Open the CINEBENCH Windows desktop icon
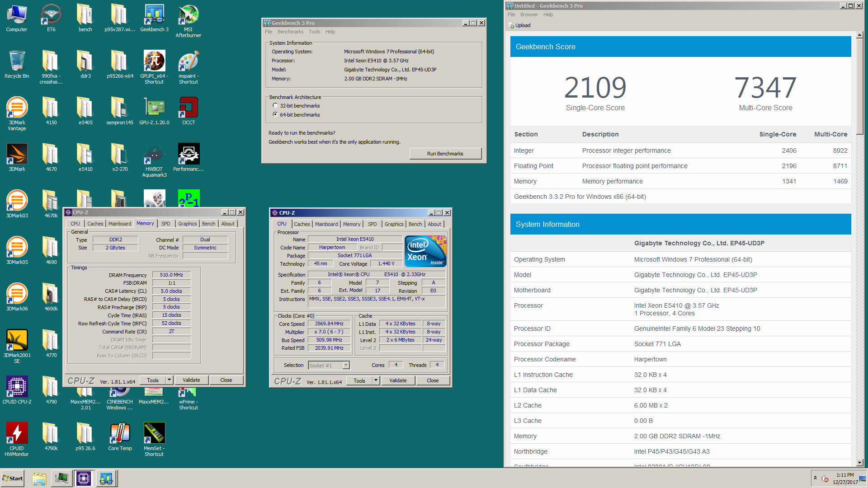Image resolution: width=868 pixels, height=488 pixels. [120, 398]
